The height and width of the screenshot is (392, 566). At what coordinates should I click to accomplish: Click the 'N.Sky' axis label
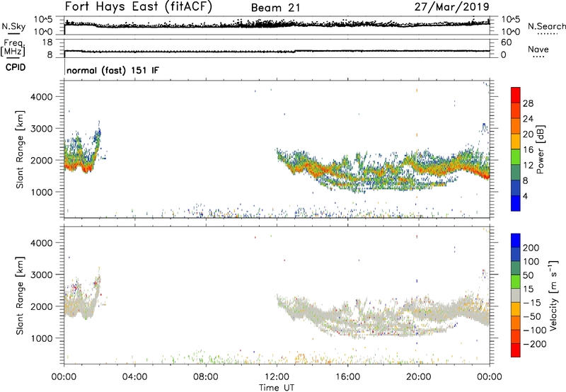click(x=13, y=26)
